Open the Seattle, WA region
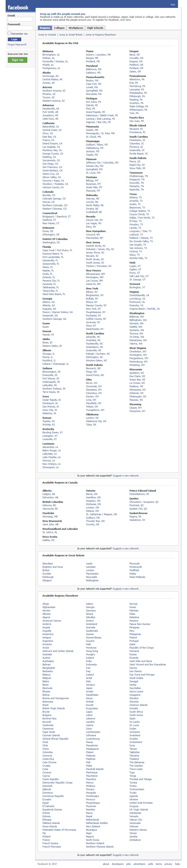187x868 pixels. [136, 327]
